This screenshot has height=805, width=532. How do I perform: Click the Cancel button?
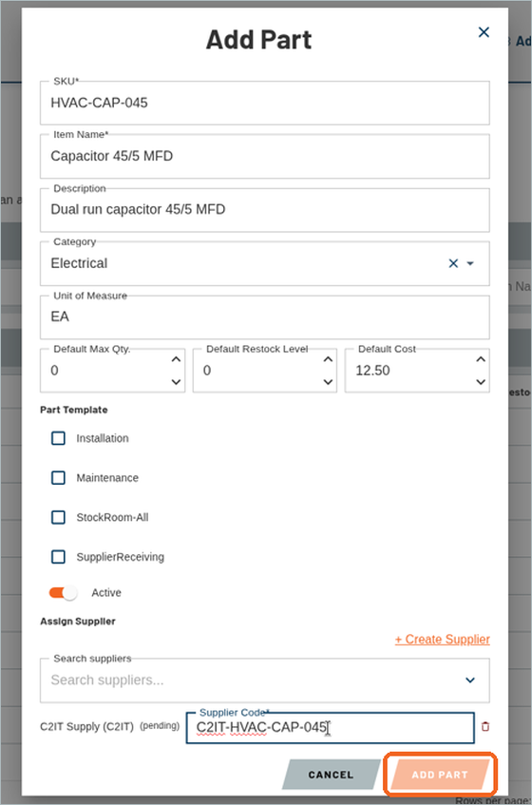tap(331, 775)
